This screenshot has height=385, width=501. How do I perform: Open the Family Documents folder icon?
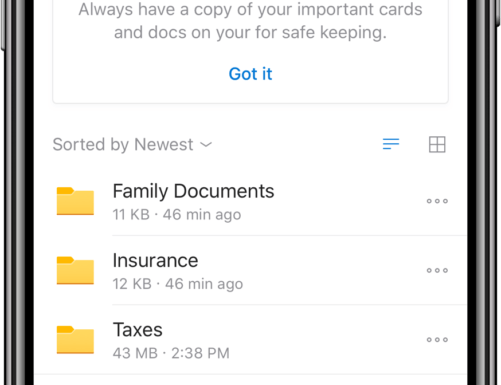click(x=75, y=201)
